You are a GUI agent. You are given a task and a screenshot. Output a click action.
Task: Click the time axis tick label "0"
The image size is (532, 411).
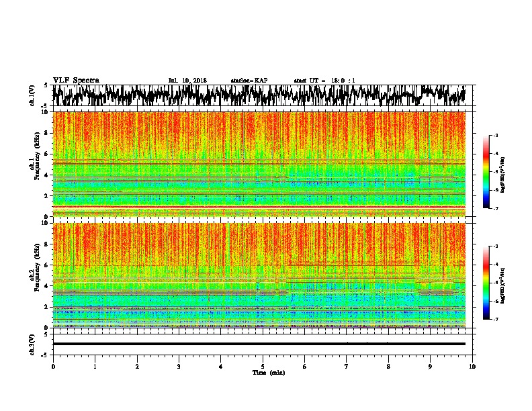point(53,367)
